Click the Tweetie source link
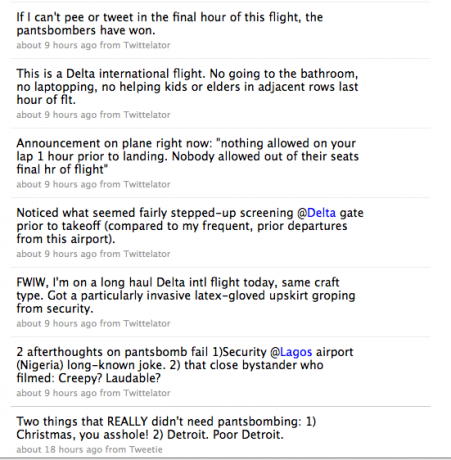The image size is (451, 460). 146,450
